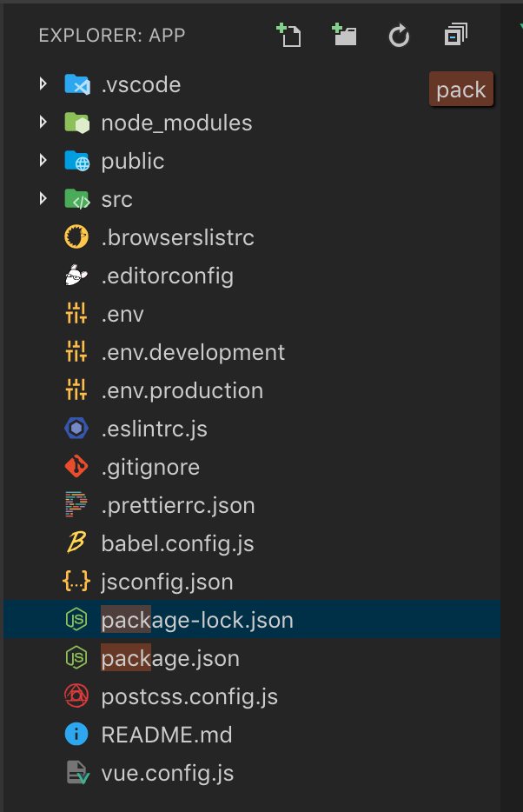Expand the src folder arrow
The width and height of the screenshot is (523, 812).
click(x=43, y=199)
